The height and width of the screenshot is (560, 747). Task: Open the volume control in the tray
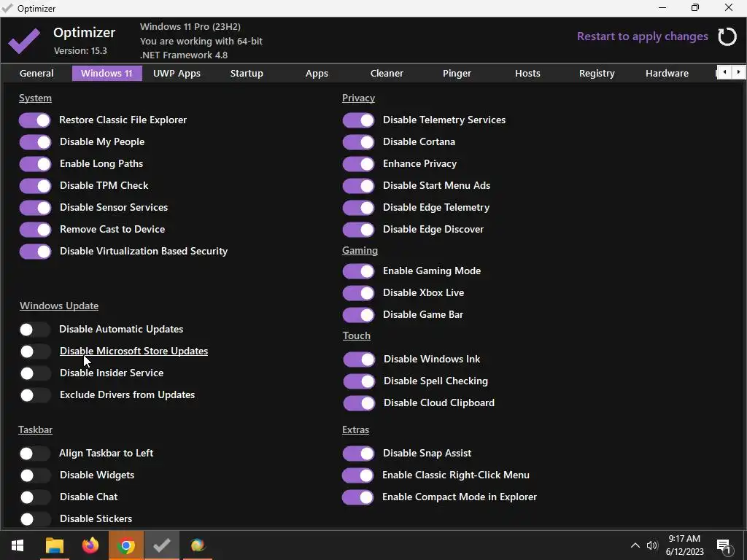tap(652, 545)
